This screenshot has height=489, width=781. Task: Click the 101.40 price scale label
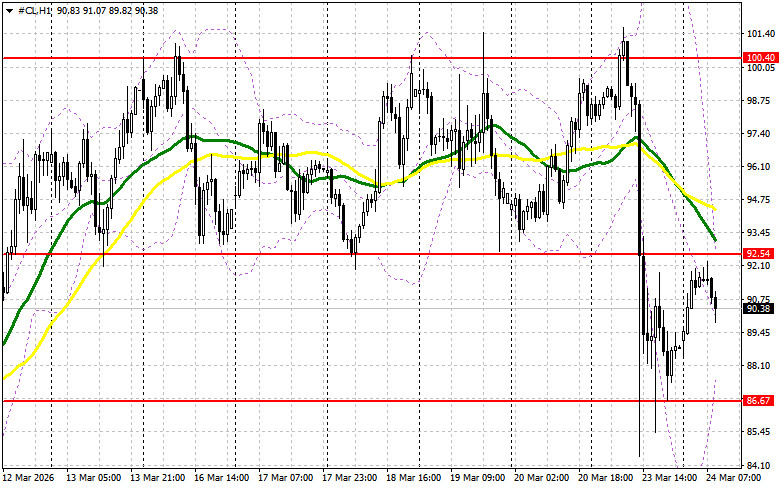(760, 34)
